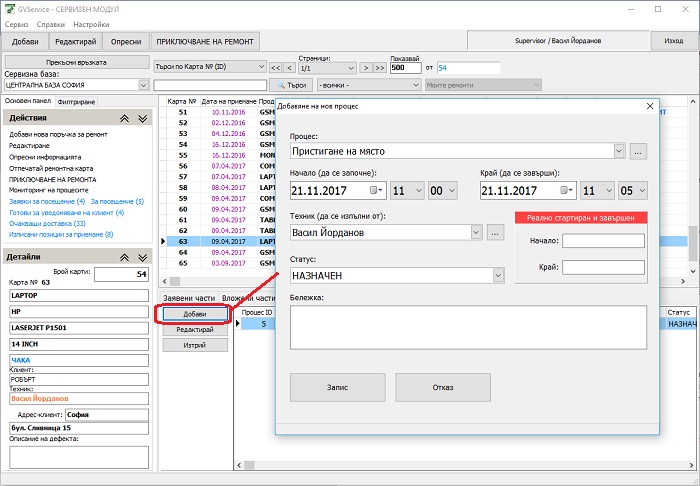Click the search text input field

[x=210, y=85]
